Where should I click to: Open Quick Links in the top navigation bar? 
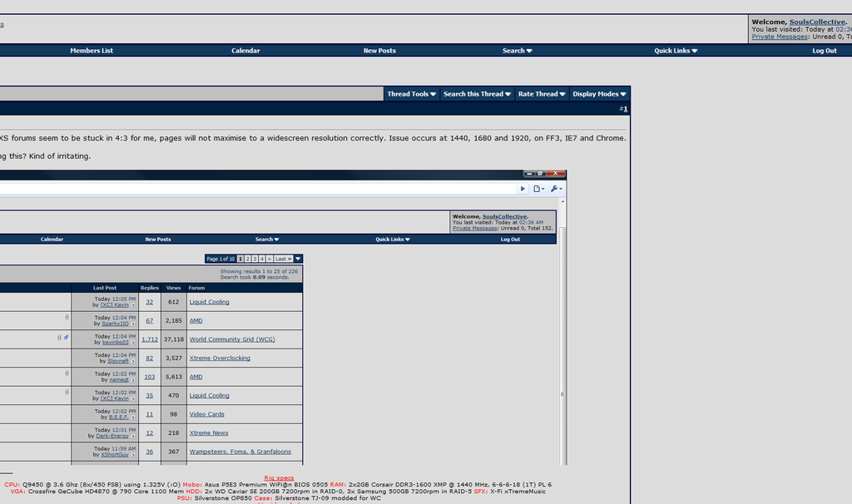[x=676, y=51]
